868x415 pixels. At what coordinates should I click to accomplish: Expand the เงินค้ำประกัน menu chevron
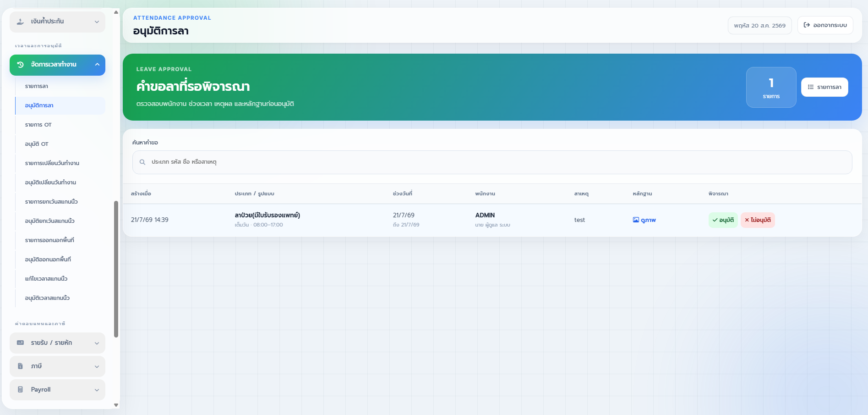click(97, 22)
